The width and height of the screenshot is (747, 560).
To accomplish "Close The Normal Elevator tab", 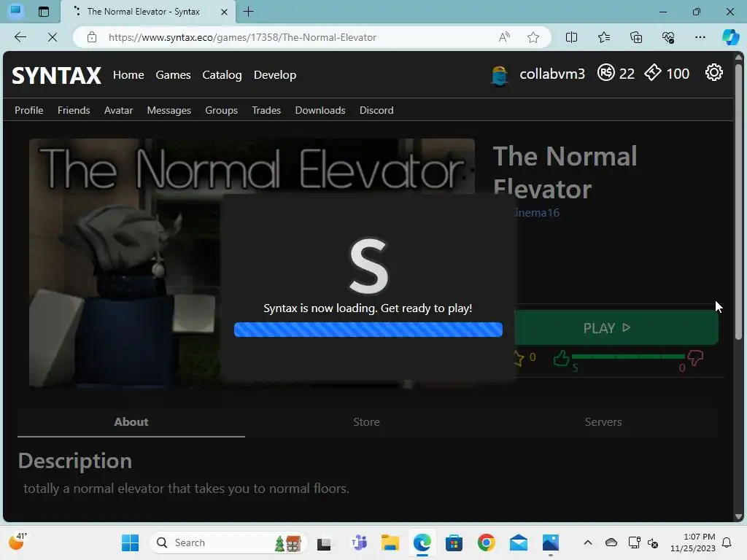I will coord(225,12).
